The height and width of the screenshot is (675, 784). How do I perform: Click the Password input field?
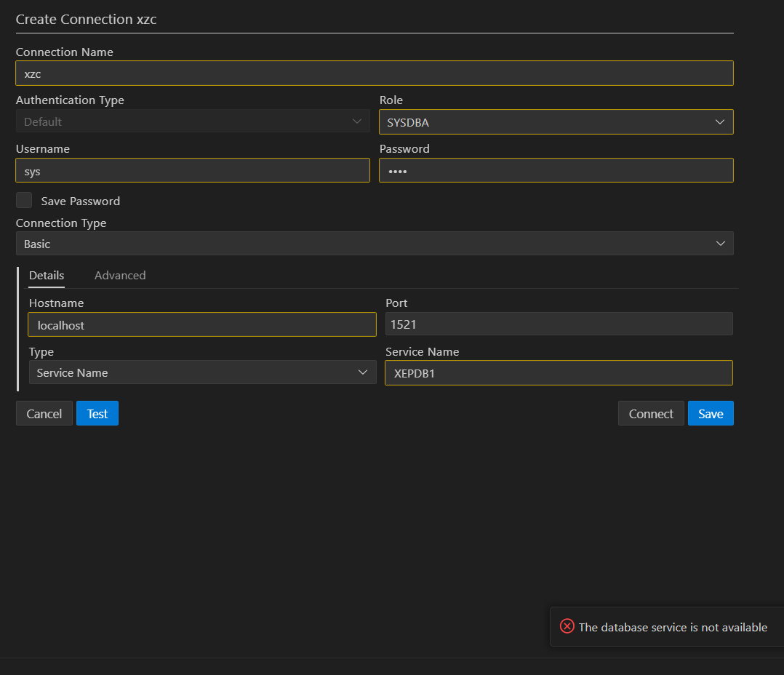pyautogui.click(x=556, y=170)
